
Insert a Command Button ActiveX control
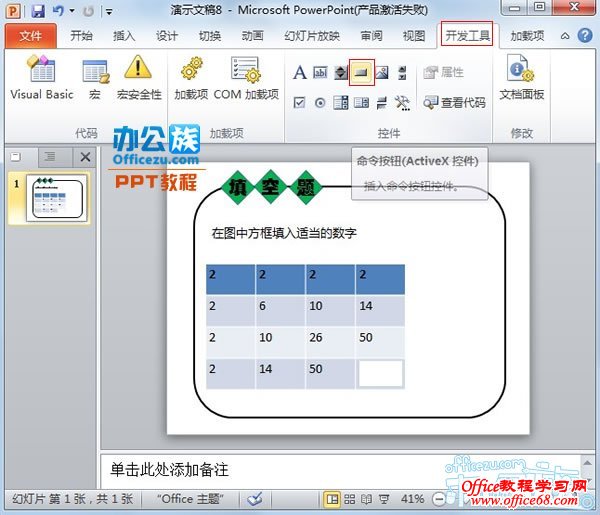coord(361,72)
